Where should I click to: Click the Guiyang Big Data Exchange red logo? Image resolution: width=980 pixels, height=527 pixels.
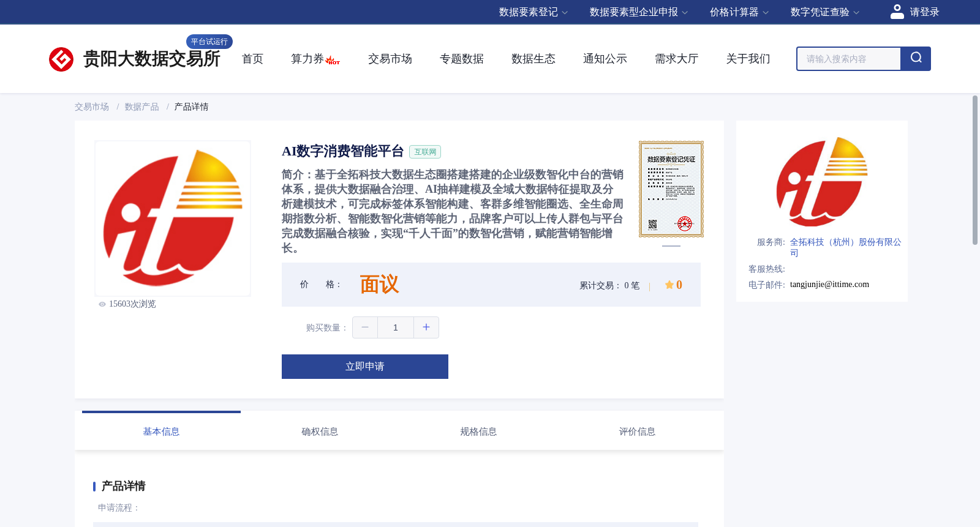(x=61, y=59)
